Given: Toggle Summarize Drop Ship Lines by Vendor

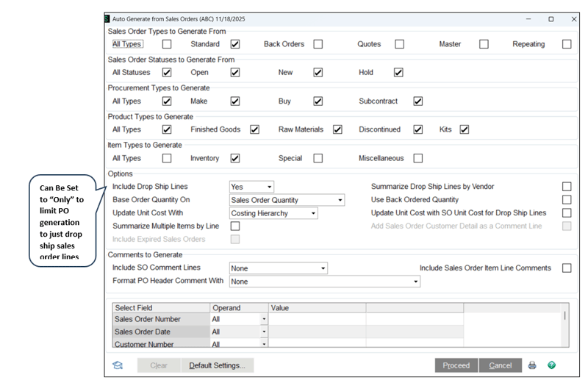Looking at the screenshot, I should tap(566, 187).
